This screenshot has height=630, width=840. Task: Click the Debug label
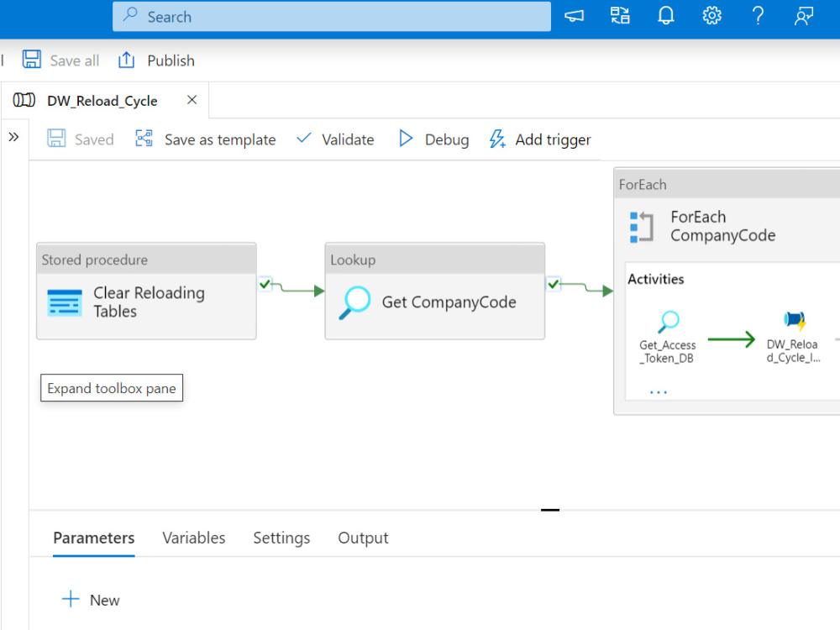447,139
